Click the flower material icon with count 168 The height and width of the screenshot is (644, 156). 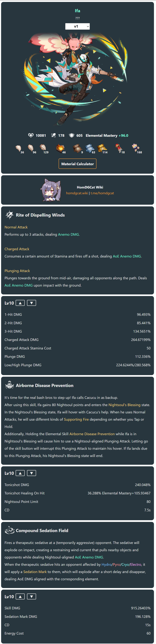136,148
